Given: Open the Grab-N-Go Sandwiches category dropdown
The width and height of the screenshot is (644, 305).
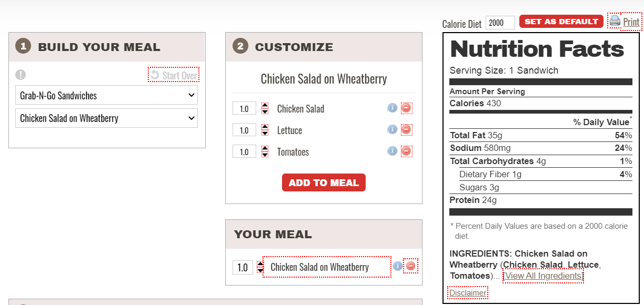Looking at the screenshot, I should (106, 95).
